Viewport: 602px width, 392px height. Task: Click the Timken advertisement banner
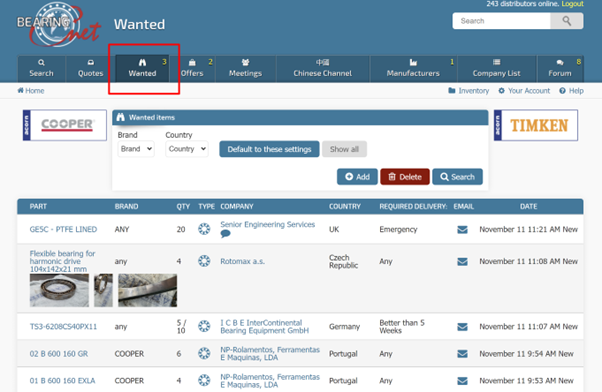[536, 125]
